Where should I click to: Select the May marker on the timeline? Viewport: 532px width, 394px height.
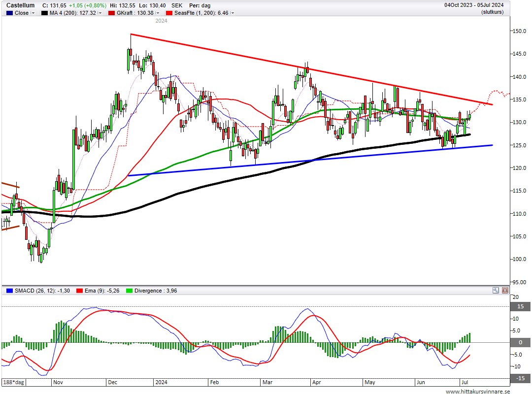tap(370, 382)
